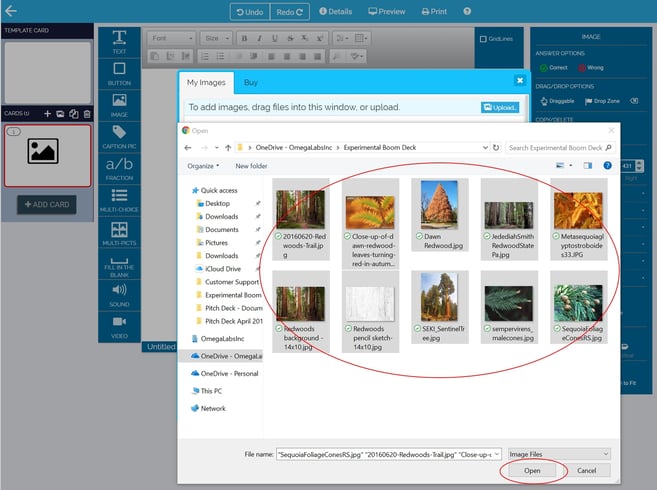Toggle the preview pane in file dialog
The width and height of the screenshot is (657, 490).
(x=587, y=166)
